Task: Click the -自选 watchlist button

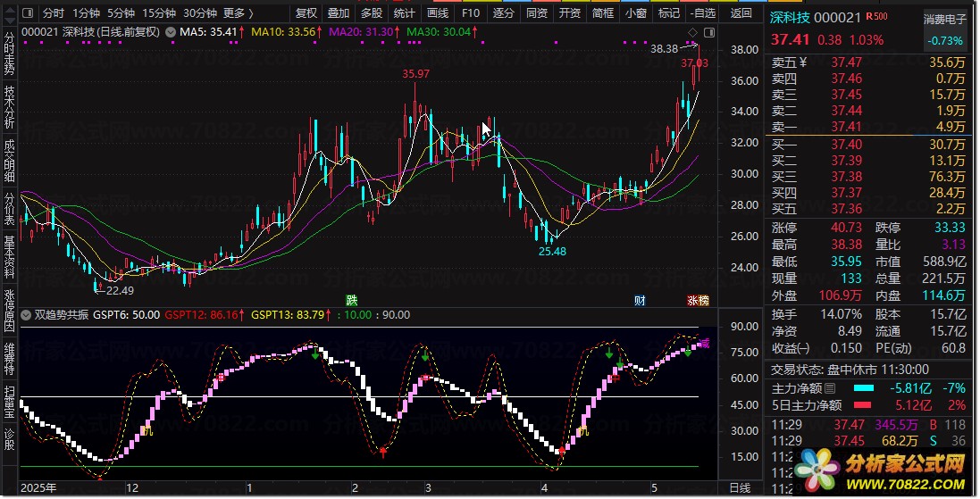Action: [703, 12]
